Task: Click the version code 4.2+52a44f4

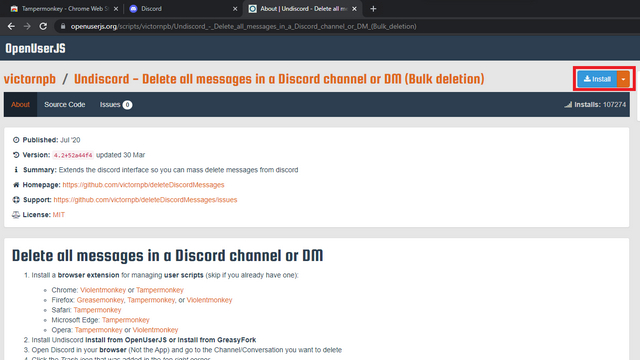Action: point(73,155)
